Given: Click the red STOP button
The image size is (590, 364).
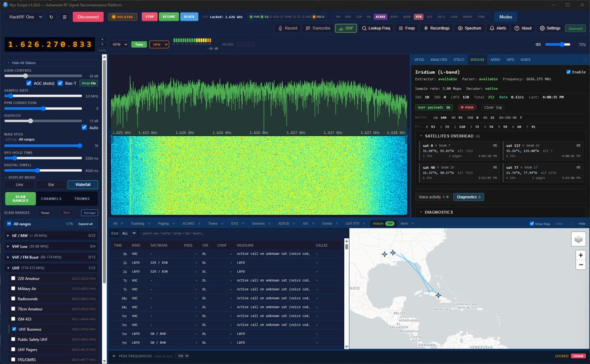Looking at the screenshot, I should click(x=149, y=17).
